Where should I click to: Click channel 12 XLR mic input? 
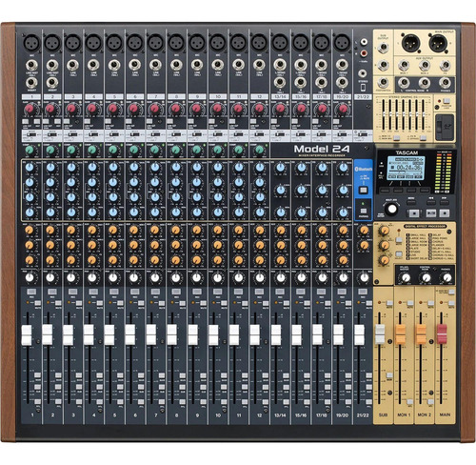coord(259,42)
